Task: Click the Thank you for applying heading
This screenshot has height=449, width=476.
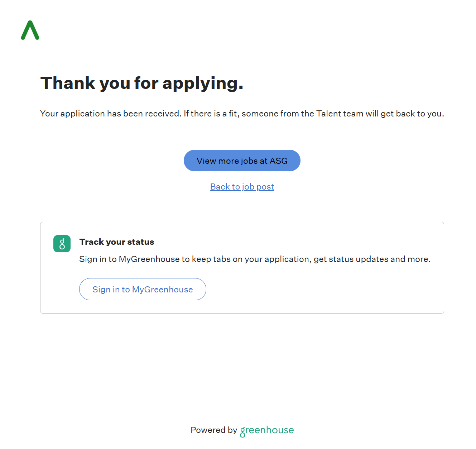Action: pyautogui.click(x=142, y=83)
